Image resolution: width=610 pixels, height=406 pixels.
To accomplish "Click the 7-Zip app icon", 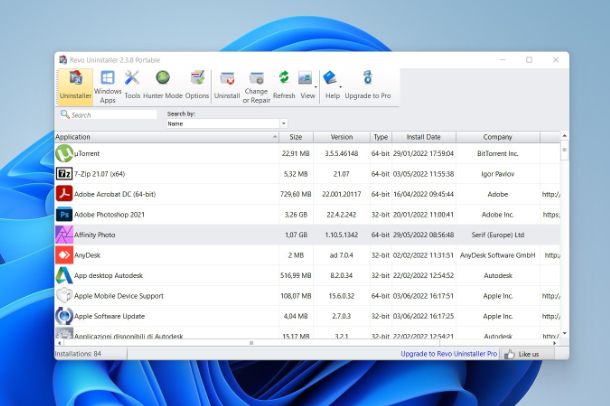I will pyautogui.click(x=64, y=173).
